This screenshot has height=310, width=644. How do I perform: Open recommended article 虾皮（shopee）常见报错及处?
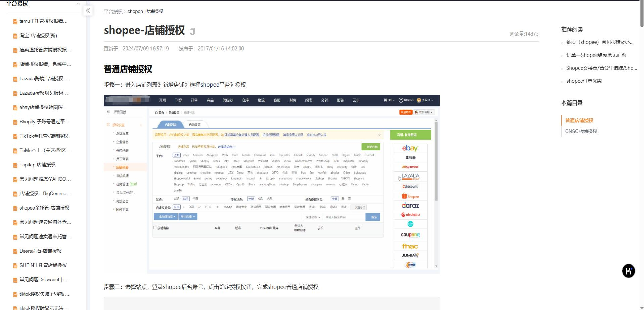pyautogui.click(x=600, y=42)
